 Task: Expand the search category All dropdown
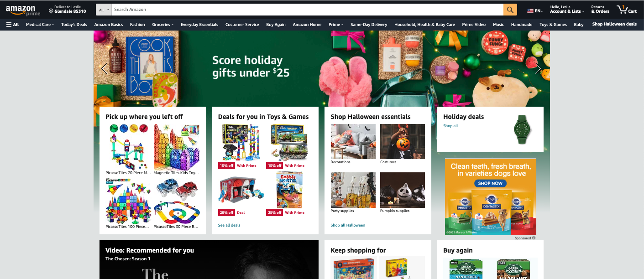coord(104,10)
